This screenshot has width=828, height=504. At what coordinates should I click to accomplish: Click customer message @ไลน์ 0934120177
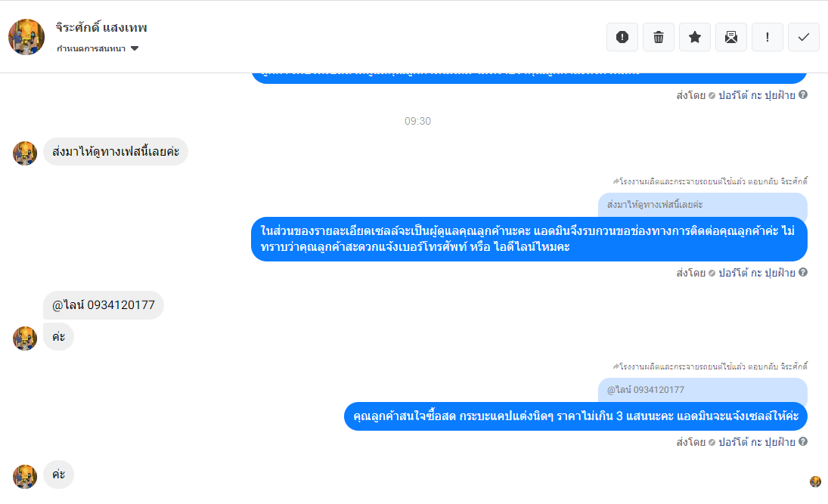[x=104, y=305]
